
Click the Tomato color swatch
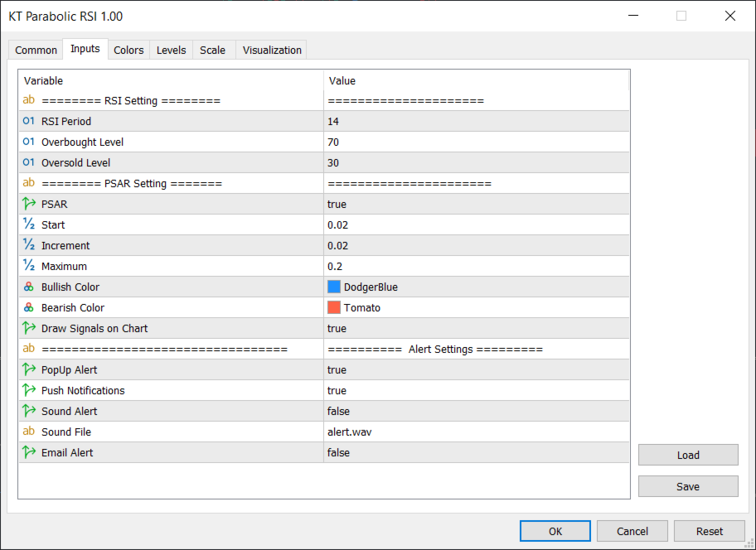pyautogui.click(x=334, y=308)
